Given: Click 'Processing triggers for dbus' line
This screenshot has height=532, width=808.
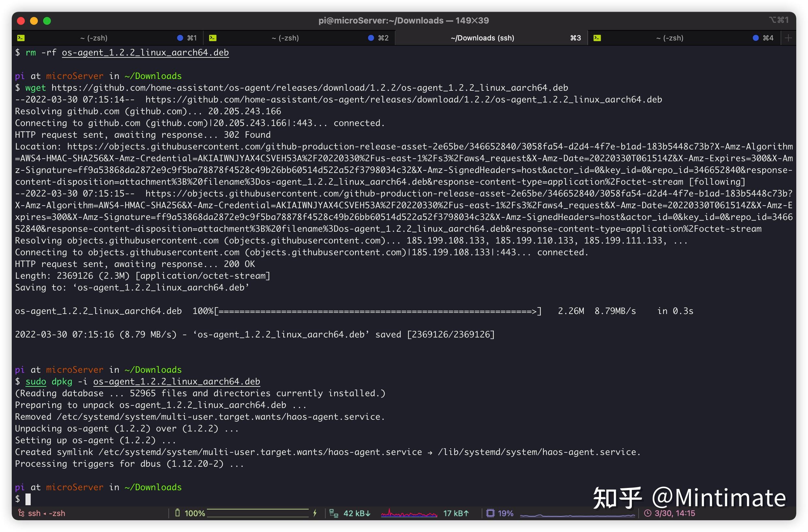Looking at the screenshot, I should [129, 464].
